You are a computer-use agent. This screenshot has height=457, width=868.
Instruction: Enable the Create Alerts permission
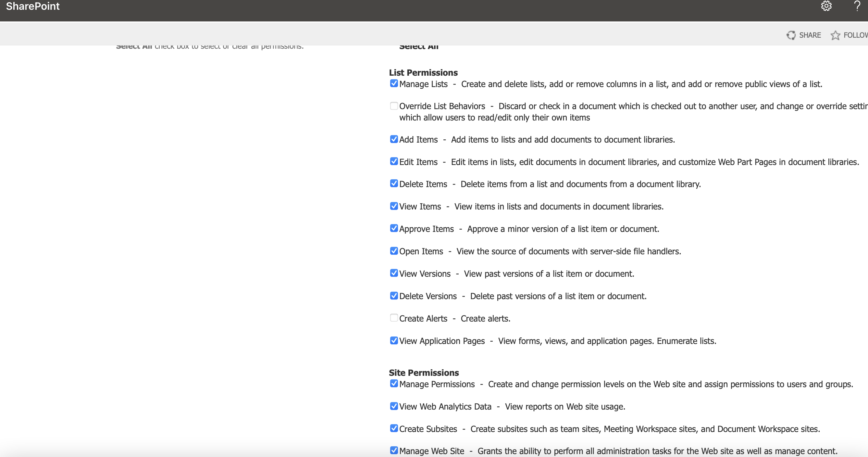[394, 318]
